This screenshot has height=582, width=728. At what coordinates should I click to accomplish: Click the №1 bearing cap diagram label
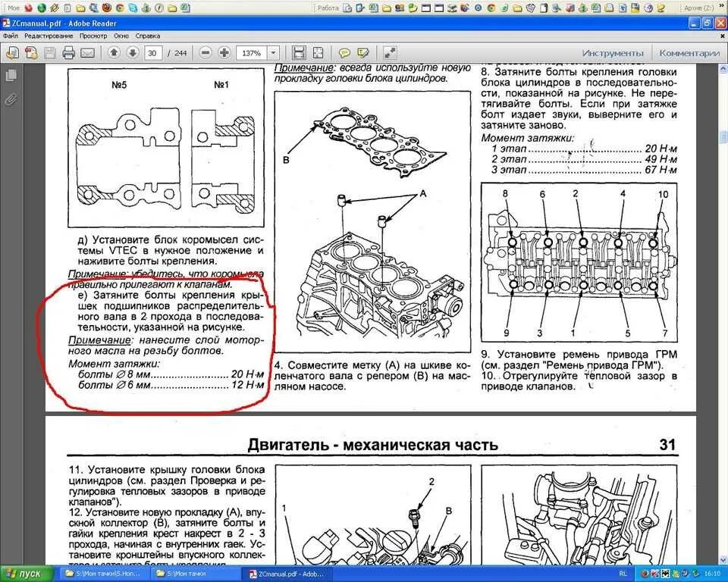[x=221, y=84]
